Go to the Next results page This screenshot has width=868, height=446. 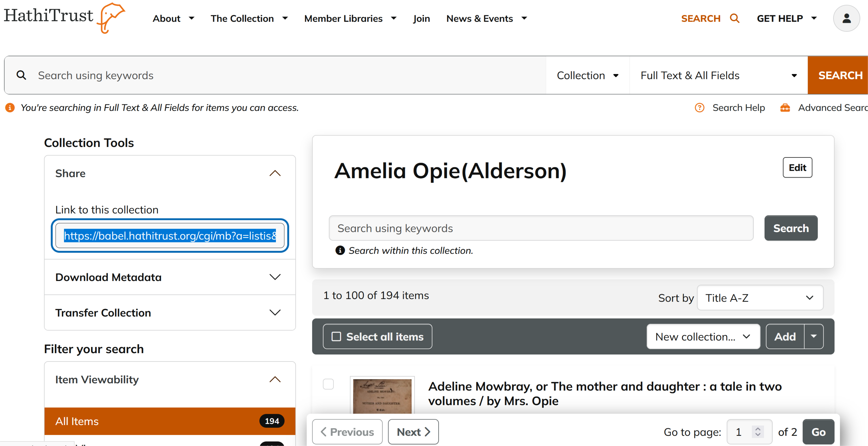pos(413,432)
